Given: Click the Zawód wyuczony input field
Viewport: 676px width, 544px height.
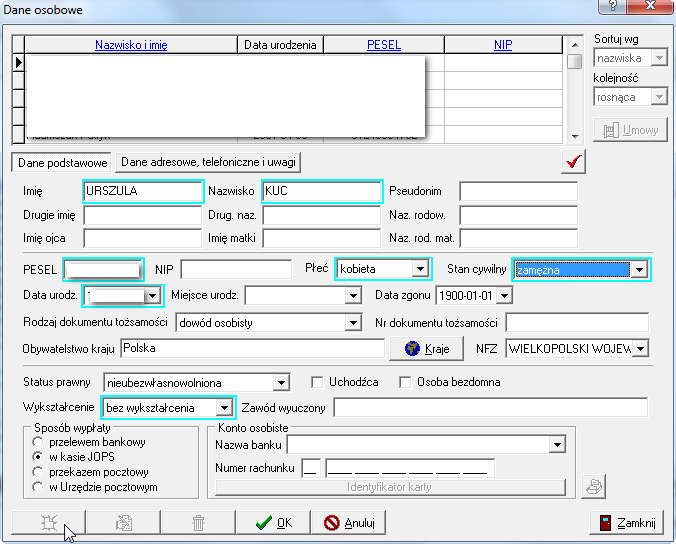Looking at the screenshot, I should (491, 407).
